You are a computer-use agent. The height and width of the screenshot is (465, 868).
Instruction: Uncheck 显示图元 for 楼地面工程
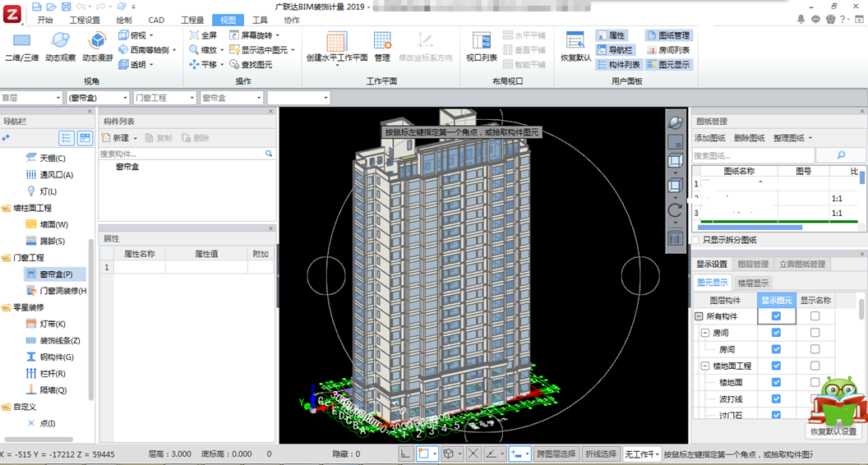pyautogui.click(x=776, y=366)
